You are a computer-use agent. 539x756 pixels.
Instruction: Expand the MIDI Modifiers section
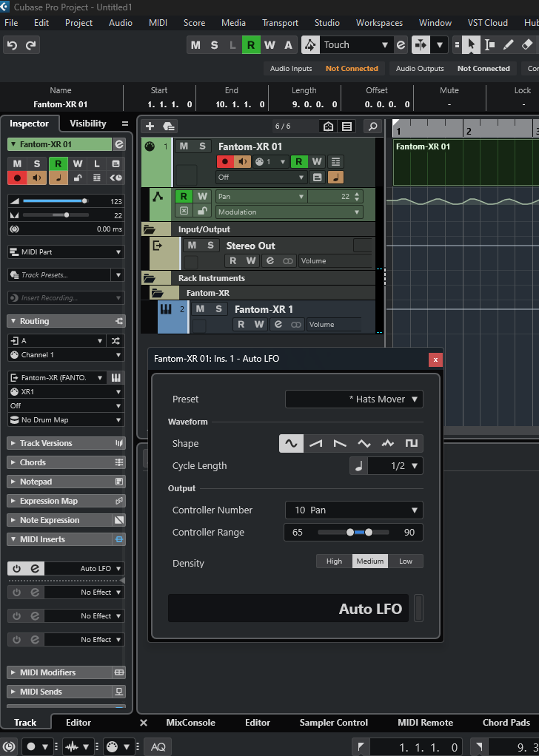coord(66,672)
